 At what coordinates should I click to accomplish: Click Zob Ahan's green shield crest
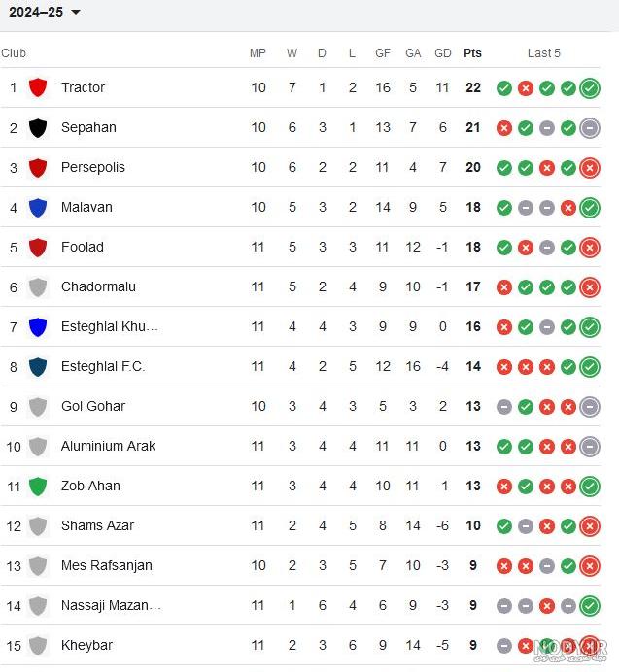point(38,487)
